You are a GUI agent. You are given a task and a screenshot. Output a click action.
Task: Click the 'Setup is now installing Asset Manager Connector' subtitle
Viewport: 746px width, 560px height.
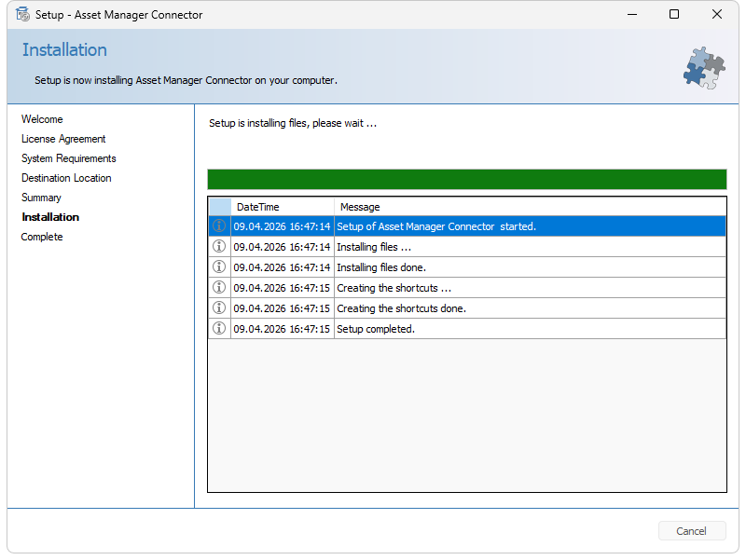click(x=186, y=80)
